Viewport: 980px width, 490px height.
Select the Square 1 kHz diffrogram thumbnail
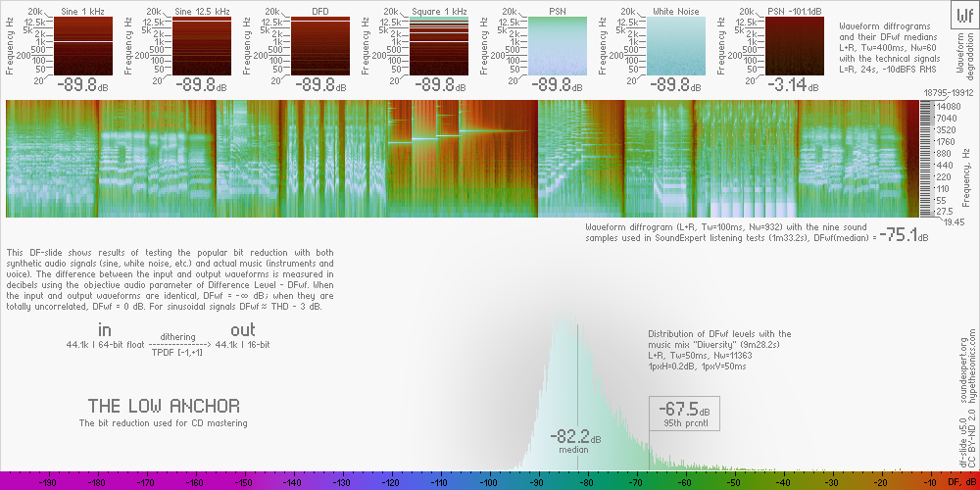tap(439, 46)
